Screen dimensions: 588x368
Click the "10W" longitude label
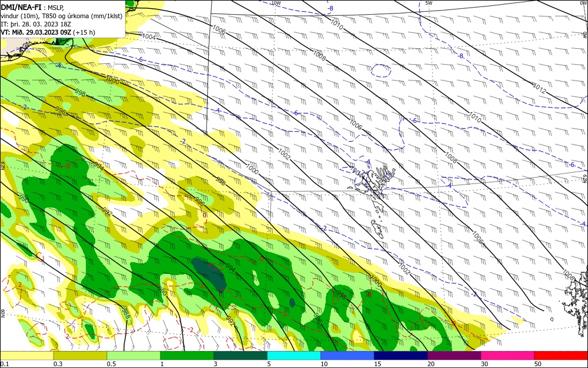[276, 3]
